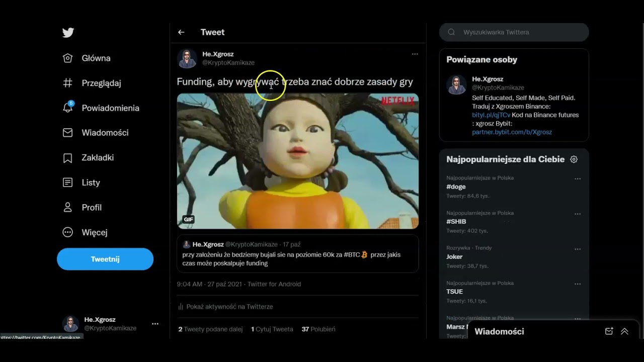Open options for the #doge trend
This screenshot has height=362, width=644.
578,179
